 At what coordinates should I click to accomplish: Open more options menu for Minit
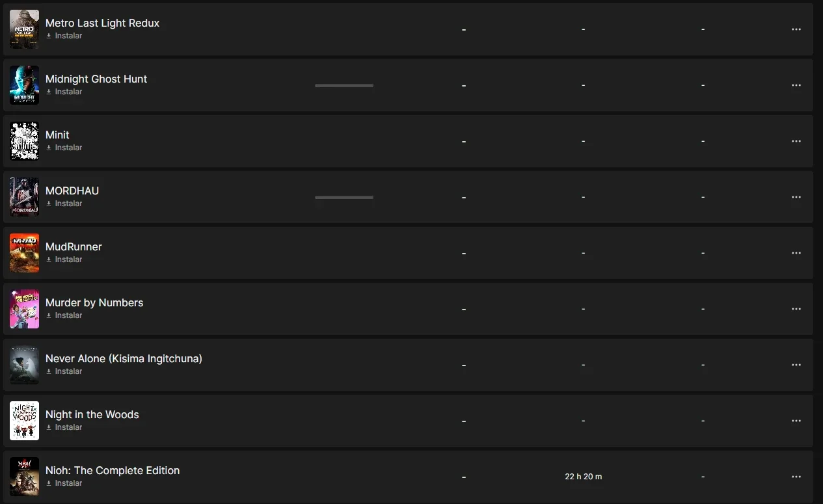(796, 141)
